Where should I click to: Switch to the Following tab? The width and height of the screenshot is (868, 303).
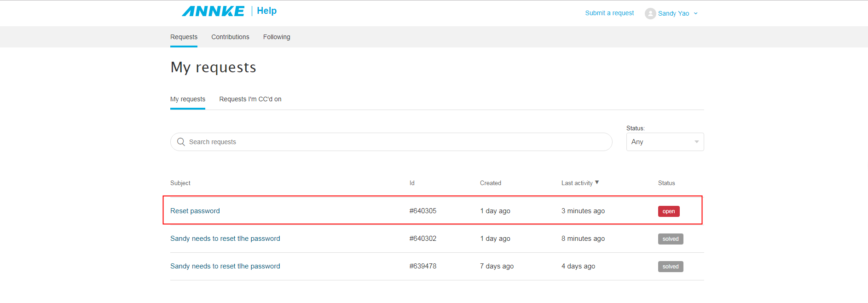click(277, 37)
